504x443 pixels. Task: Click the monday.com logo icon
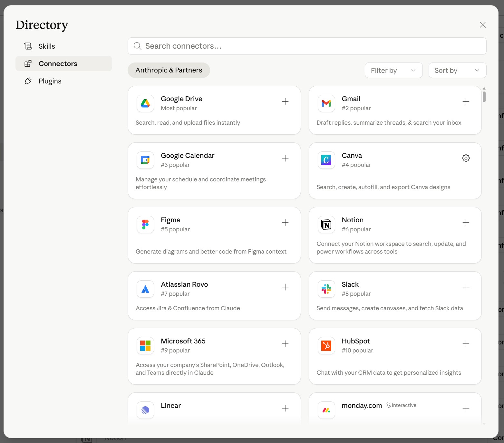326,410
